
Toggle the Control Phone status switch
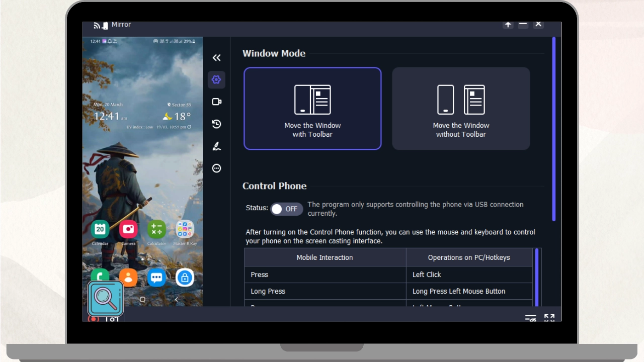pos(286,209)
